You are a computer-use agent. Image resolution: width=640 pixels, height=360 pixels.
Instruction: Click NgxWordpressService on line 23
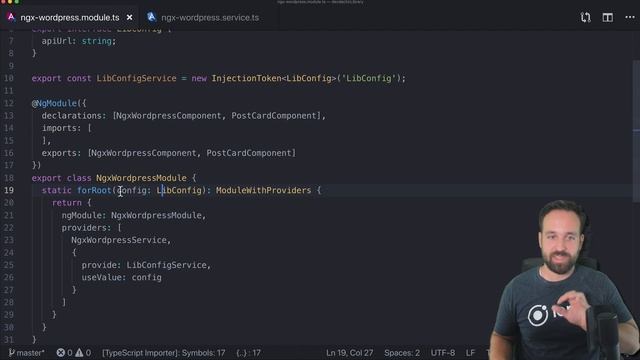point(119,240)
